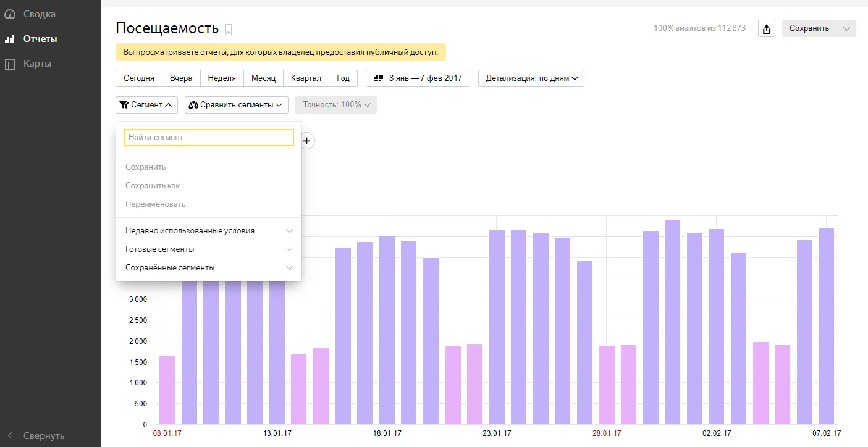Expand Готовые сегменты list
This screenshot has height=447, width=868.
(209, 249)
